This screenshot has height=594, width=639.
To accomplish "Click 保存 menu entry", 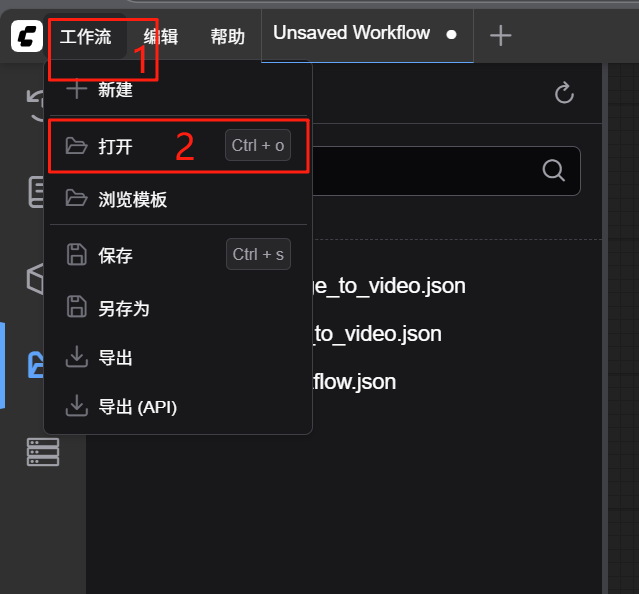I will (x=178, y=255).
